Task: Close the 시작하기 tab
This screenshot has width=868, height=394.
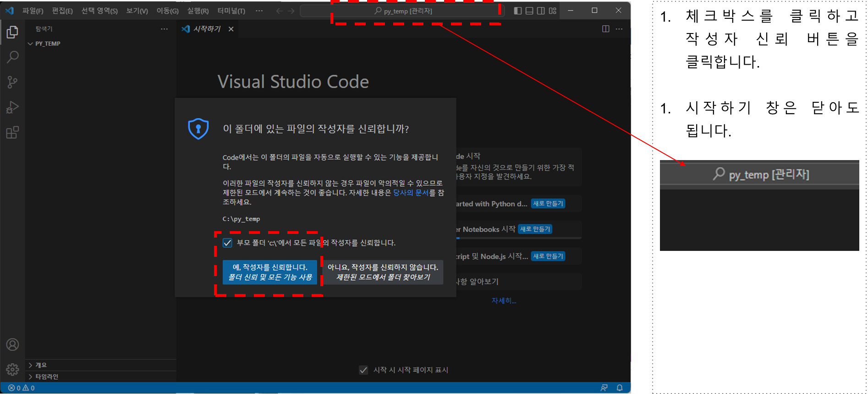Action: [x=231, y=29]
